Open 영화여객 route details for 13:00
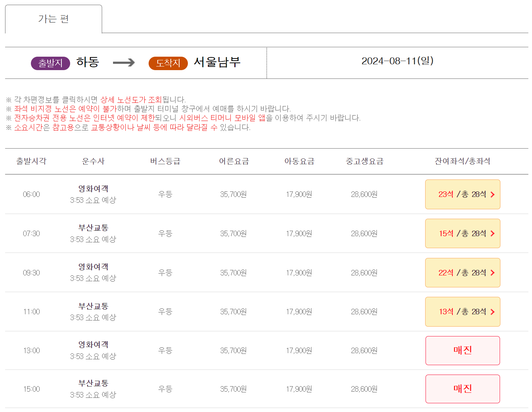The image size is (532, 412). (93, 345)
